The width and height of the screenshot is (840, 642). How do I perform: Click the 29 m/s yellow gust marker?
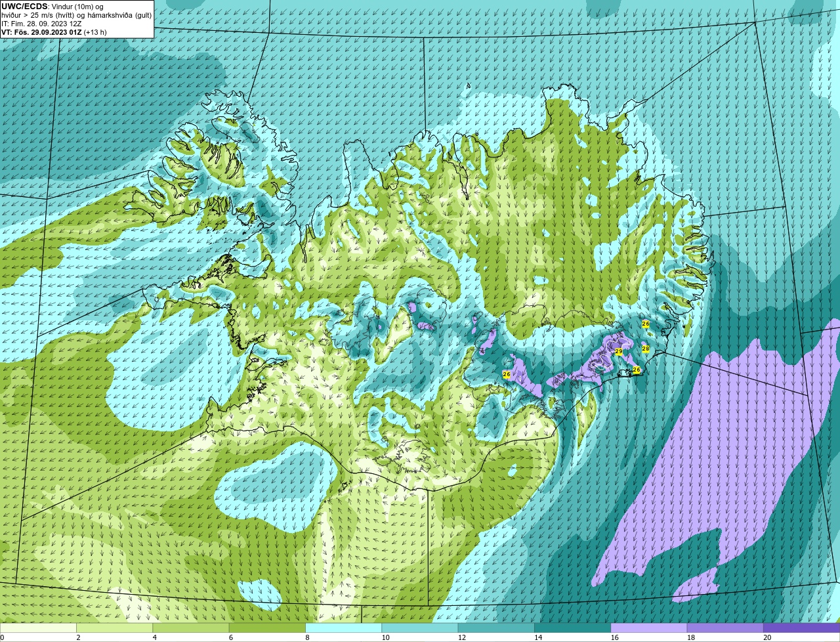619,352
